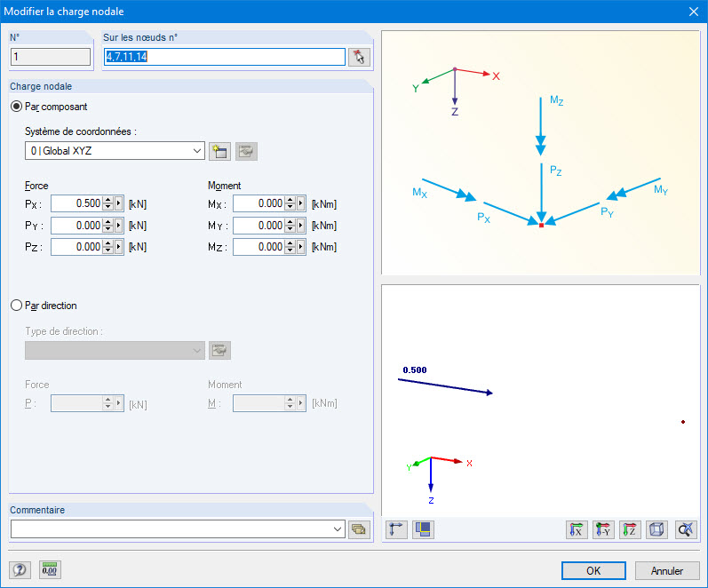This screenshot has height=588, width=708.
Task: Open the My value arrow menu
Action: click(x=301, y=225)
